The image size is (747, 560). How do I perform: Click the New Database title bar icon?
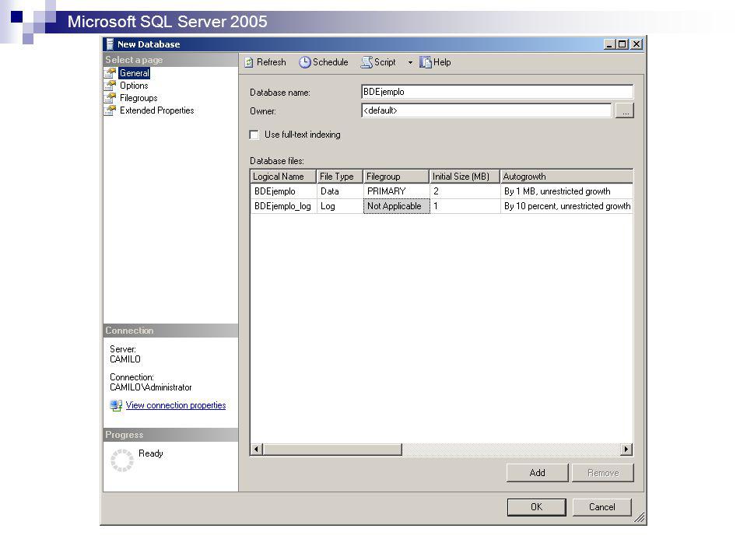pos(110,44)
